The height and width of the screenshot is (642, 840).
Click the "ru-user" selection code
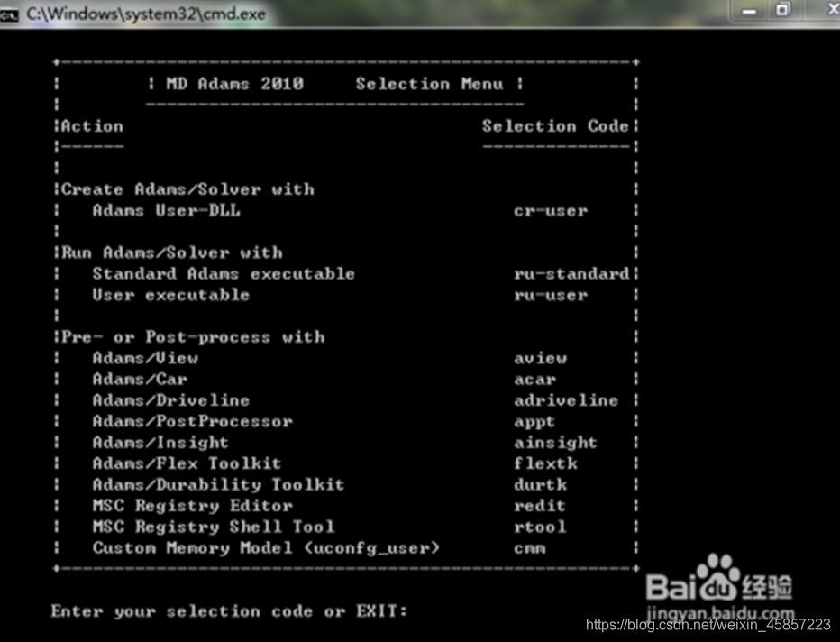pos(550,295)
